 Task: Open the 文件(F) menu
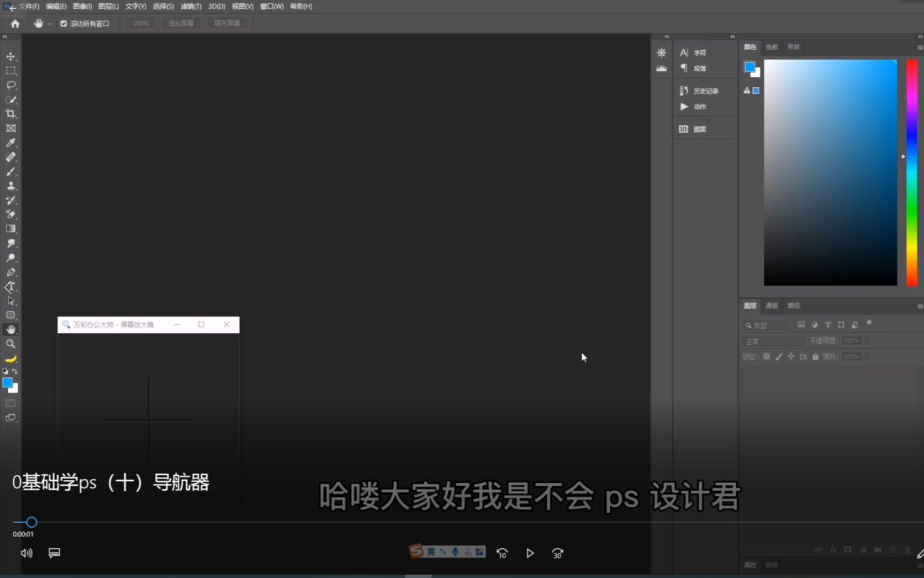click(x=29, y=7)
